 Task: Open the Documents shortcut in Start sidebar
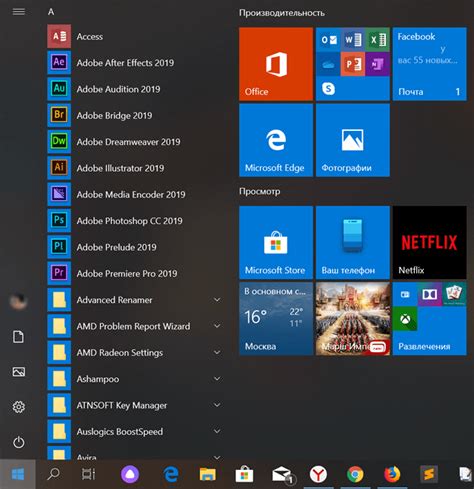[18, 337]
